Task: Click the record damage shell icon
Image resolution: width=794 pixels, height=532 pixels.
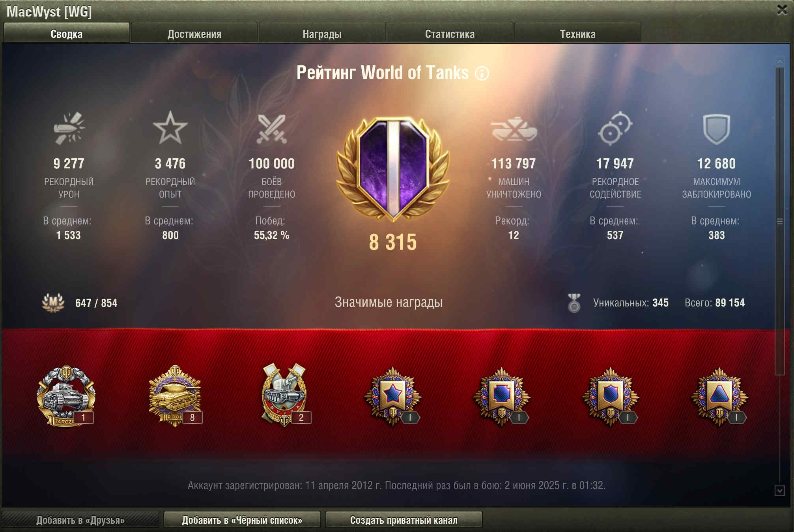Action: point(69,128)
